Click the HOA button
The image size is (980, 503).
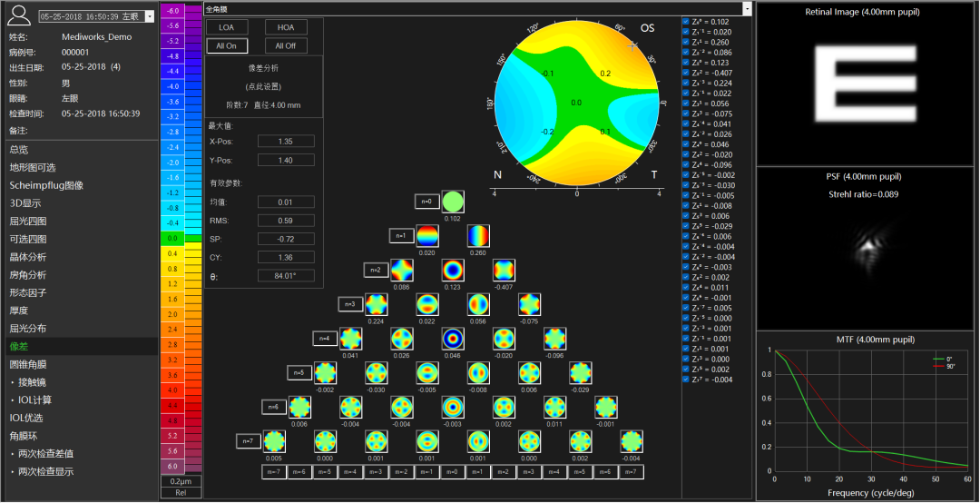coord(286,27)
